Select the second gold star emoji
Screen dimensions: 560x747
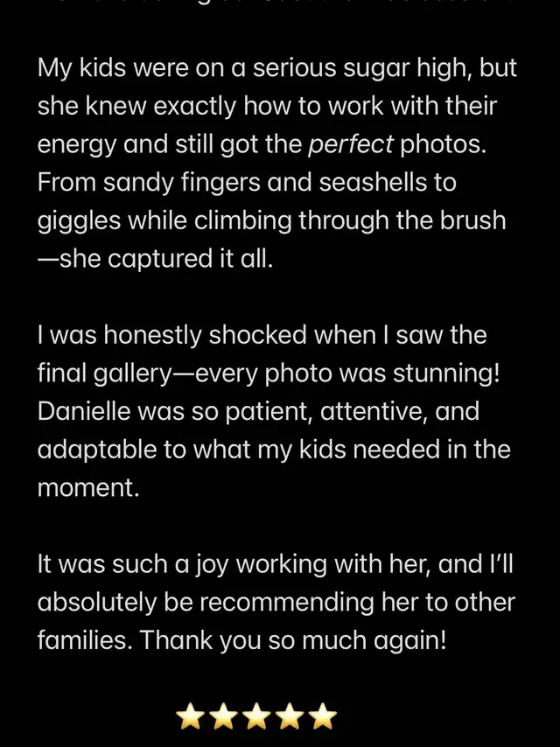(x=223, y=716)
